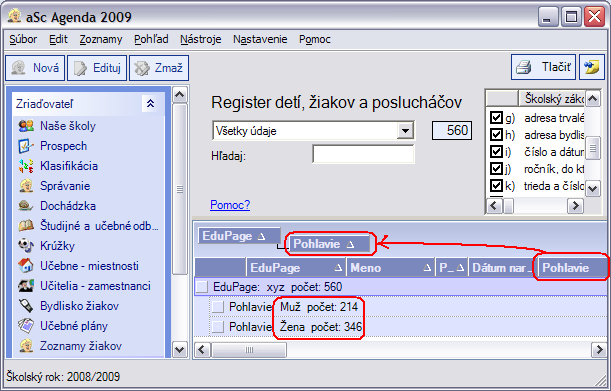Select the Žena počet: 346 row text
The width and height of the screenshot is (611, 391).
click(x=321, y=327)
